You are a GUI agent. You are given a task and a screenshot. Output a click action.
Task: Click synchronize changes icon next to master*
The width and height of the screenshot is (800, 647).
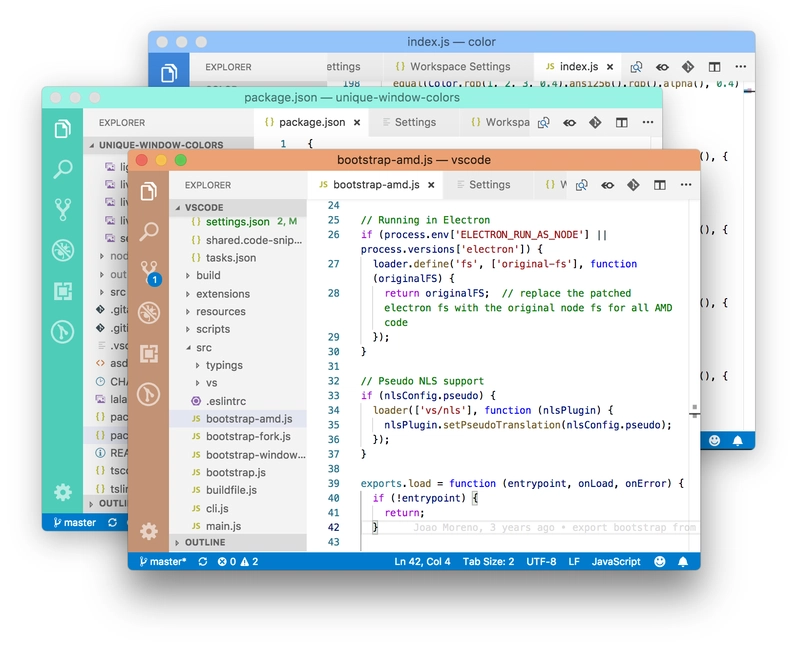(x=203, y=562)
